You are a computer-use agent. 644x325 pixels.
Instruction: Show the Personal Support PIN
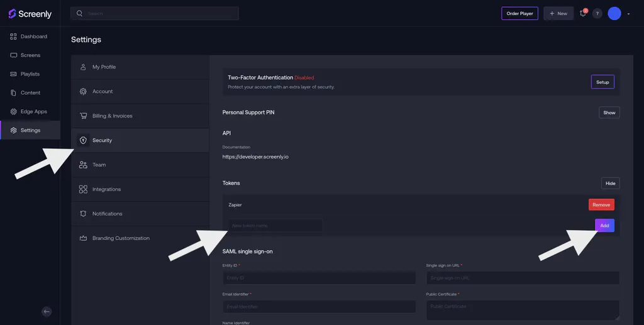(x=609, y=113)
